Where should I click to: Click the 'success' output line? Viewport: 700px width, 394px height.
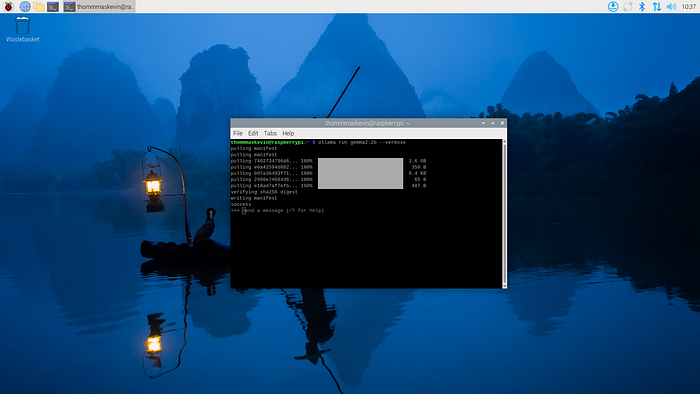pyautogui.click(x=241, y=204)
